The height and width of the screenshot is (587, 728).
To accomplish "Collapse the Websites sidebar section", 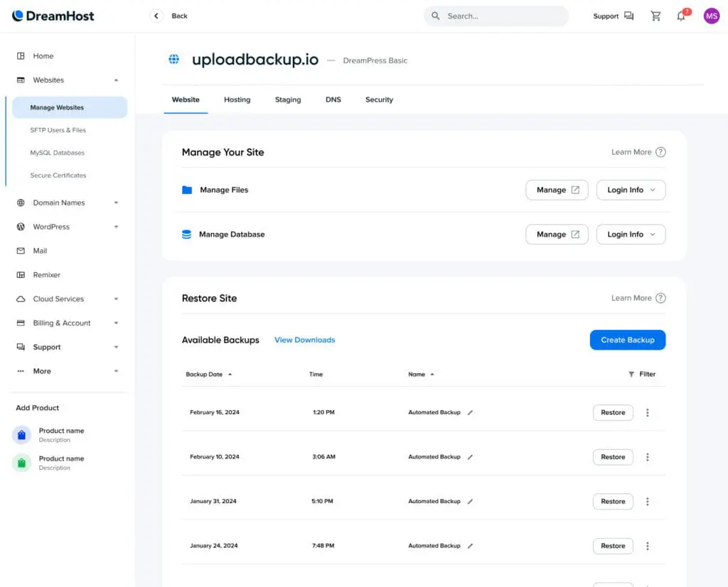I will 116,80.
